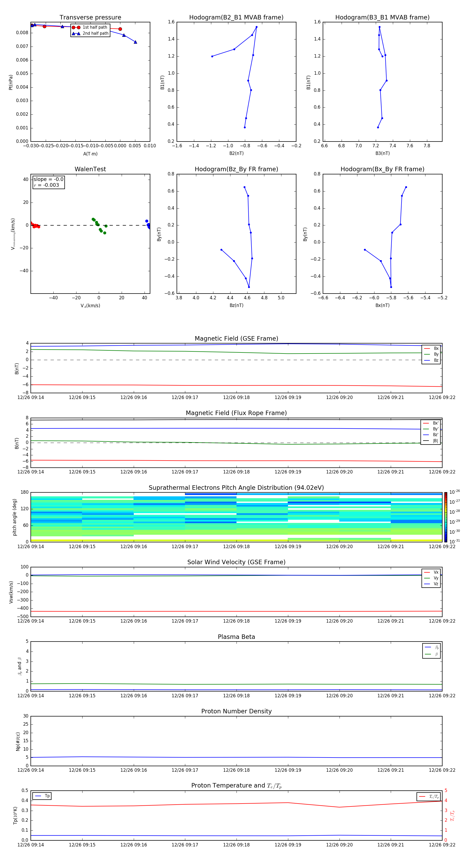Click the By' legend entry in Flux Rope Frame plot
Viewport: 473px width, 868px height.
431,429
